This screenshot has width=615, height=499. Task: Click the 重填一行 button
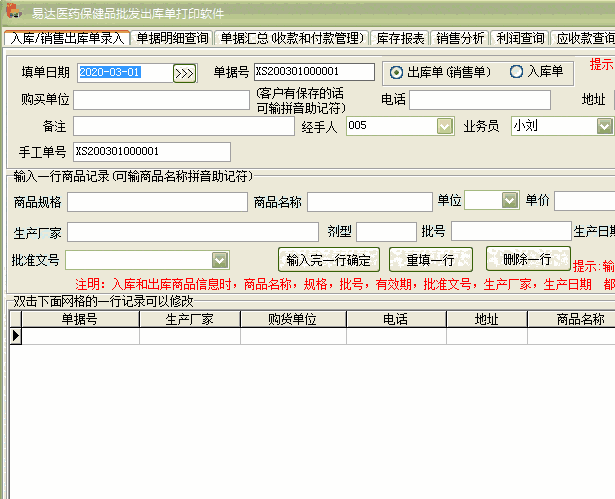[430, 260]
